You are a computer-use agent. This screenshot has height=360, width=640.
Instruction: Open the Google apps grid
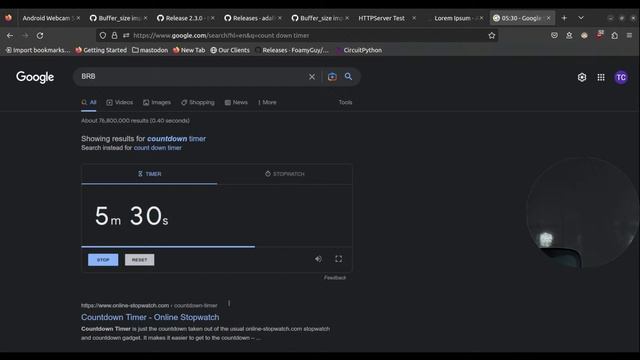pyautogui.click(x=601, y=77)
